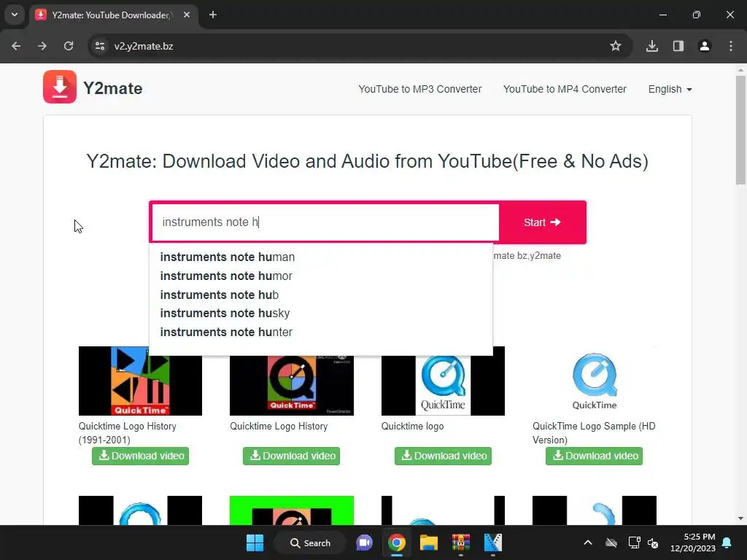Choose suggestion 'instruments note human'
747x560 pixels.
pos(228,257)
